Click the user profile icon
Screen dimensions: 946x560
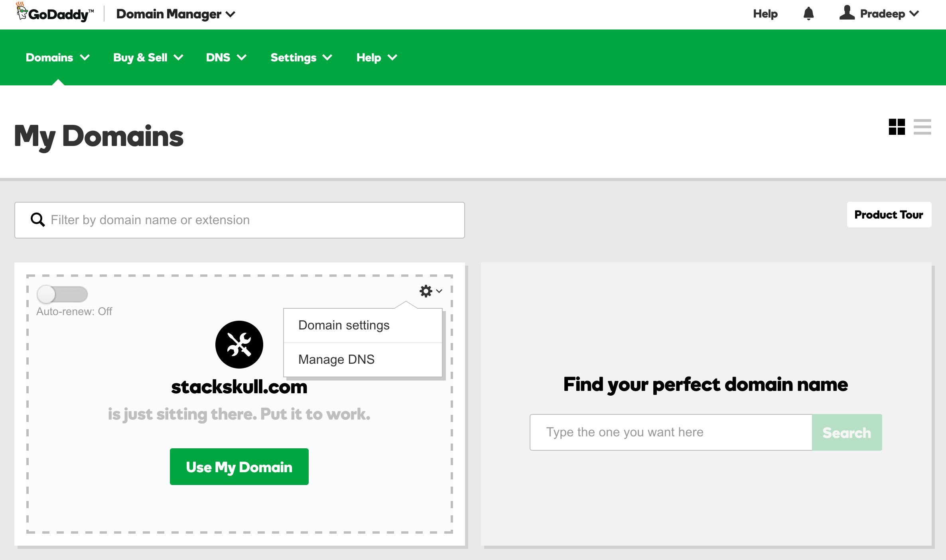[x=847, y=13]
